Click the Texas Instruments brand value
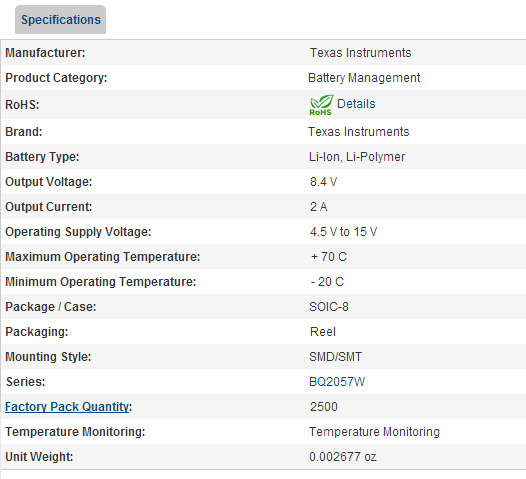Screen dimensions: 526x479 point(359,132)
